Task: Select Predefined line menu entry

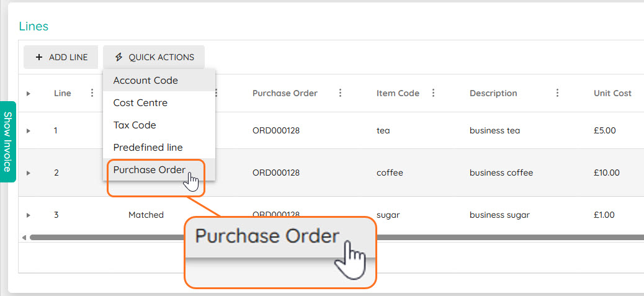Action: (x=159, y=147)
